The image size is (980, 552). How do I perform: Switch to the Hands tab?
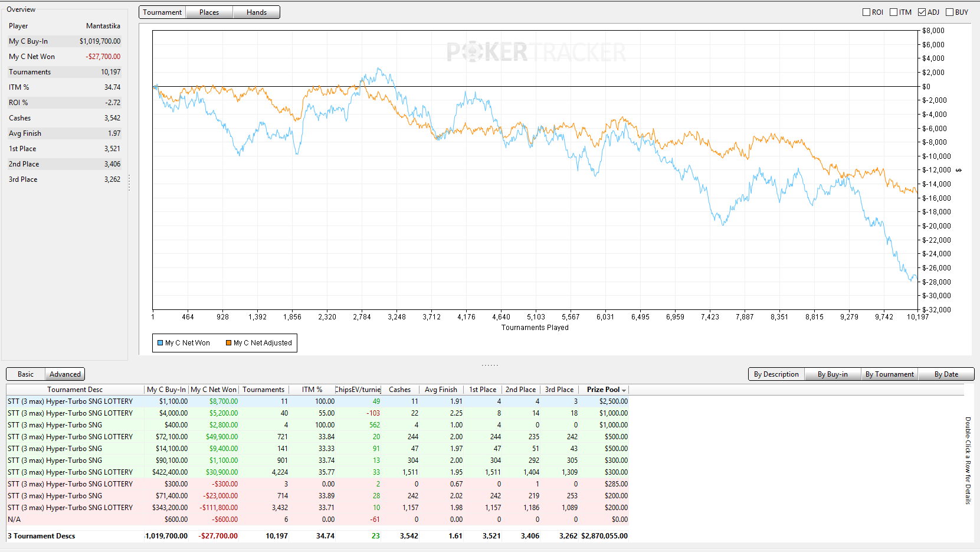click(256, 12)
